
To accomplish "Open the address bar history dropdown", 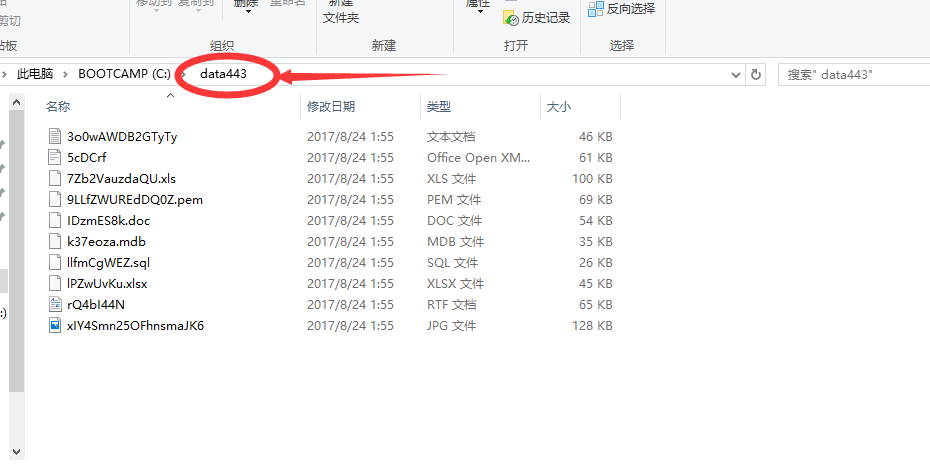I will point(736,75).
